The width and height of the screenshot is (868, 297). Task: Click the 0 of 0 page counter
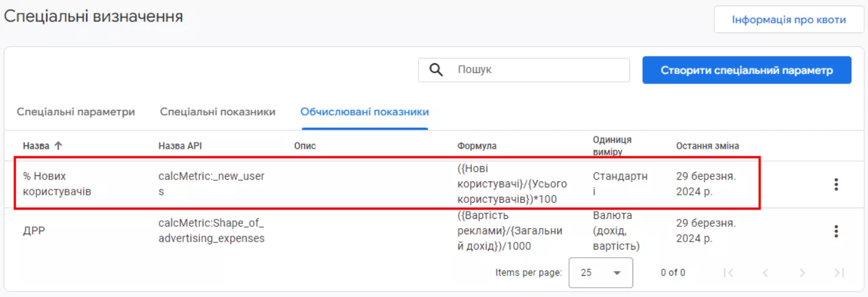click(673, 272)
